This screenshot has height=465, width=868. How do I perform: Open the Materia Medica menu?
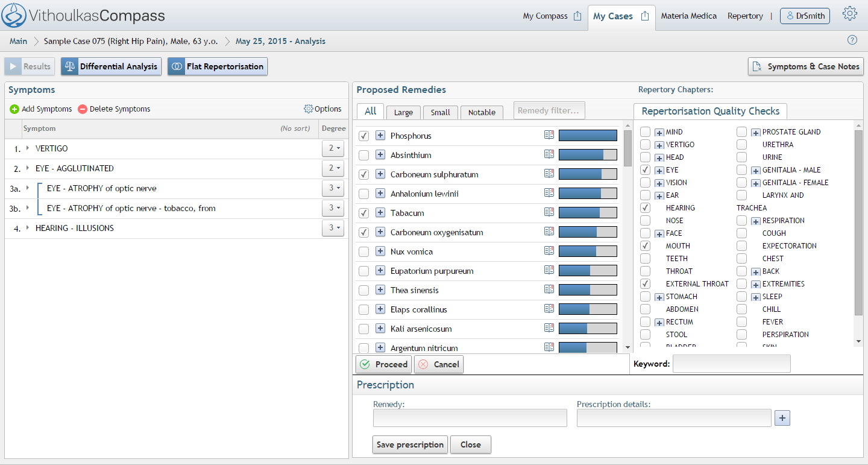[x=688, y=16]
